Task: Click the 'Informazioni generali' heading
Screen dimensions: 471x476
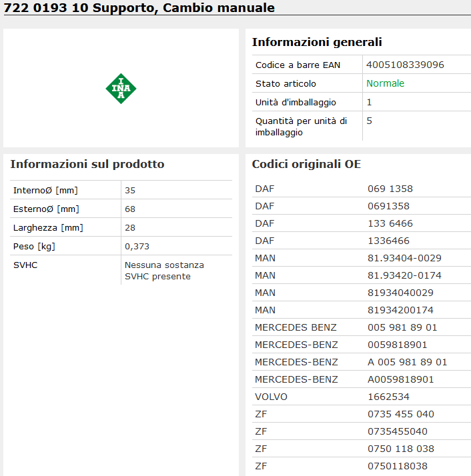Action: click(x=317, y=42)
